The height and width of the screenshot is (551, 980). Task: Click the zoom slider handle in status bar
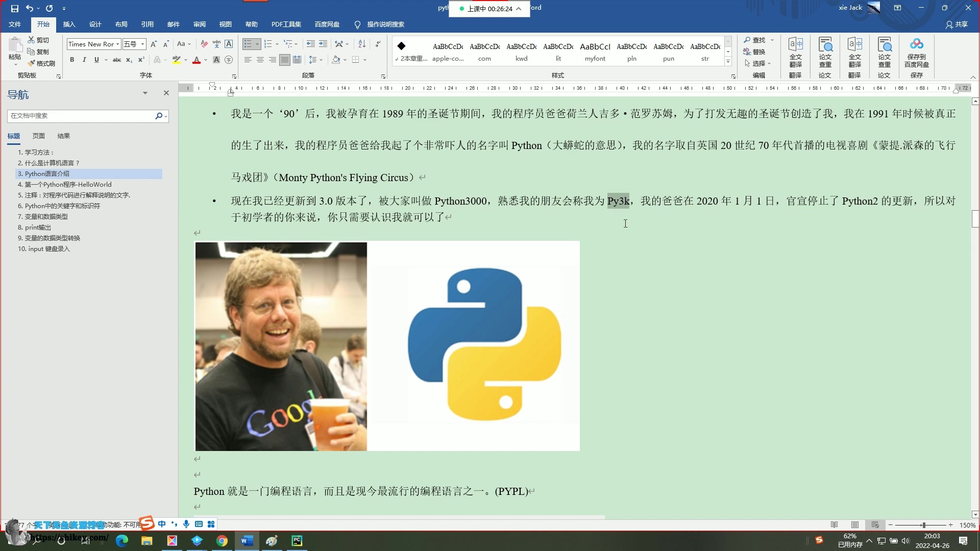pyautogui.click(x=923, y=525)
